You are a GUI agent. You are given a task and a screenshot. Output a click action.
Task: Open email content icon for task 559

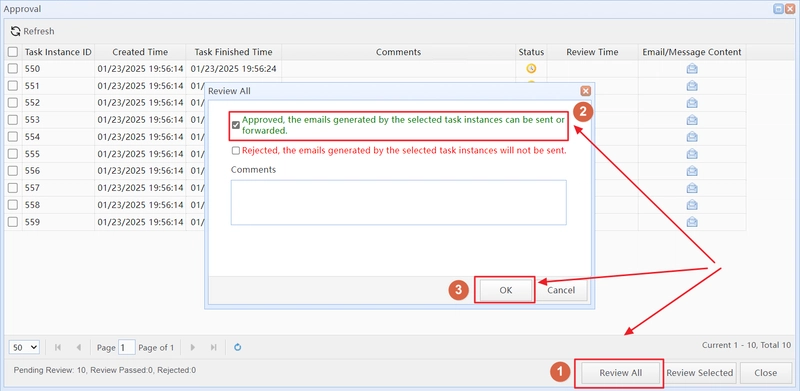click(692, 222)
